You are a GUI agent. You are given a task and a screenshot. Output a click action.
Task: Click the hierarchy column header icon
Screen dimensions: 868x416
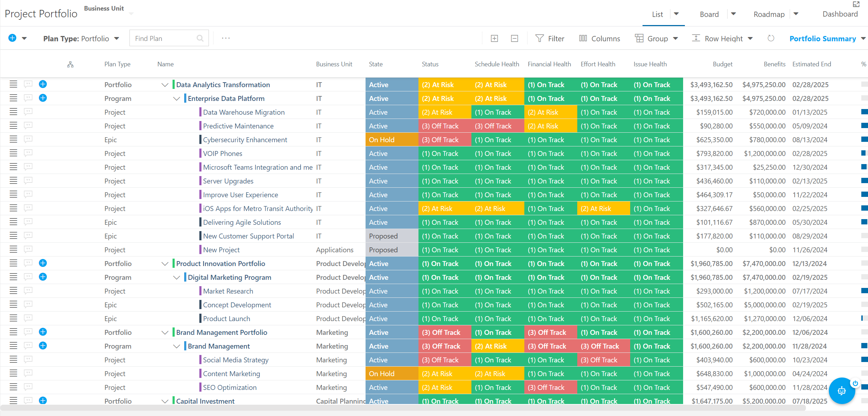point(71,65)
